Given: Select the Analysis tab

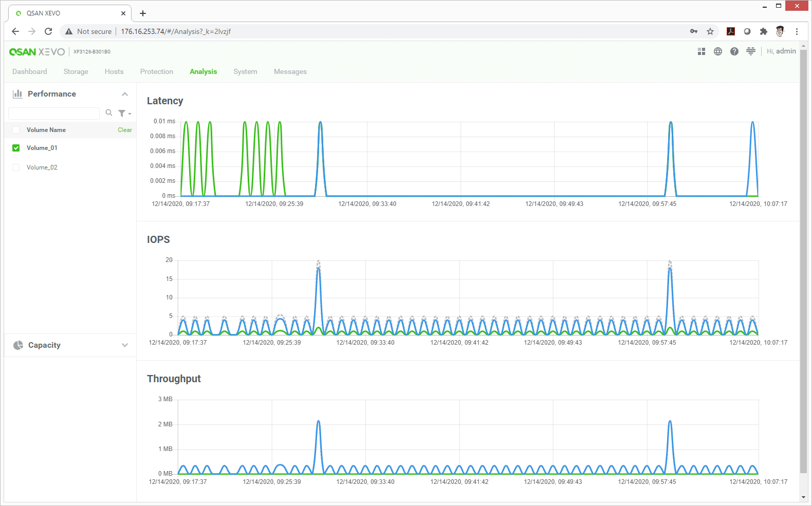Looking at the screenshot, I should click(204, 72).
